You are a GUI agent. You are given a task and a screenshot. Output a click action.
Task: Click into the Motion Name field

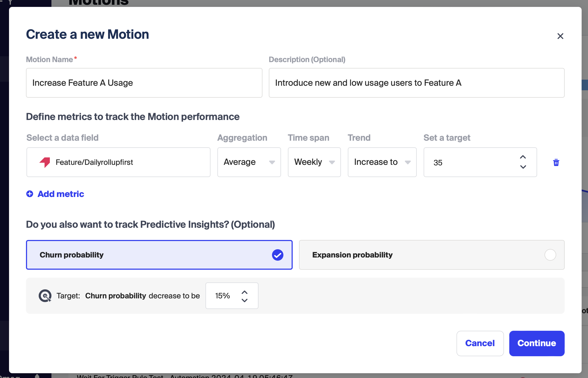(144, 83)
